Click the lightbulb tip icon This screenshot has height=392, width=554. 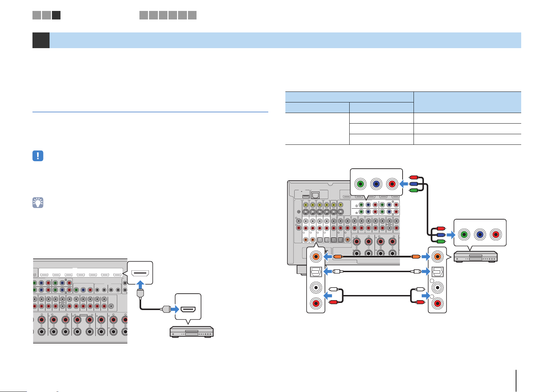pos(38,203)
